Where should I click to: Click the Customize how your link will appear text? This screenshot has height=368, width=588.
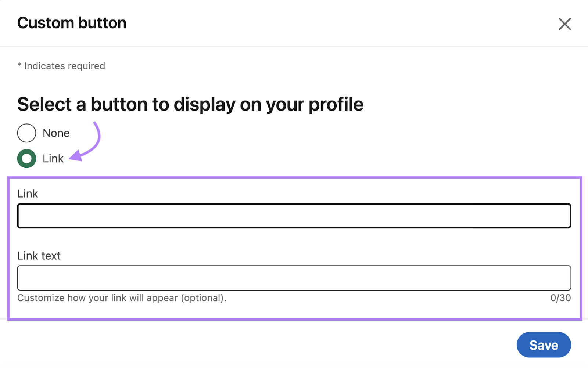[122, 298]
